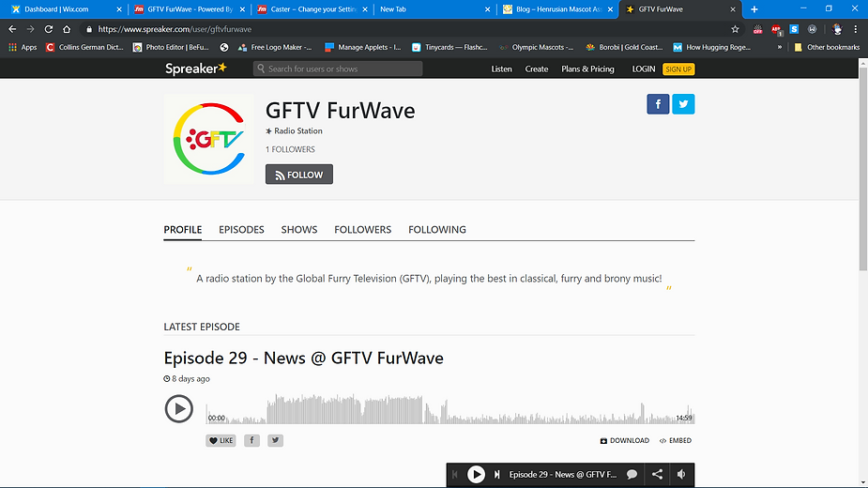868x488 pixels.
Task: Focus the Spreaker search field
Action: click(x=338, y=69)
